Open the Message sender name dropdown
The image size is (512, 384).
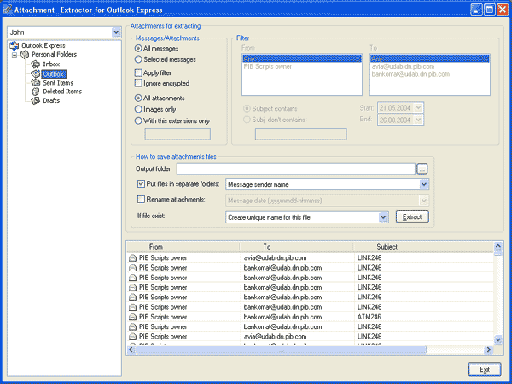(424, 184)
